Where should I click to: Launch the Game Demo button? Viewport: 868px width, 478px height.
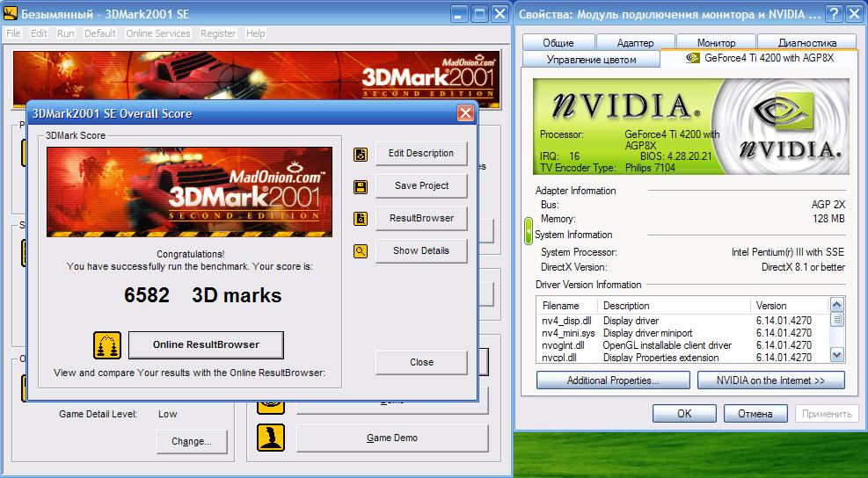(392, 438)
